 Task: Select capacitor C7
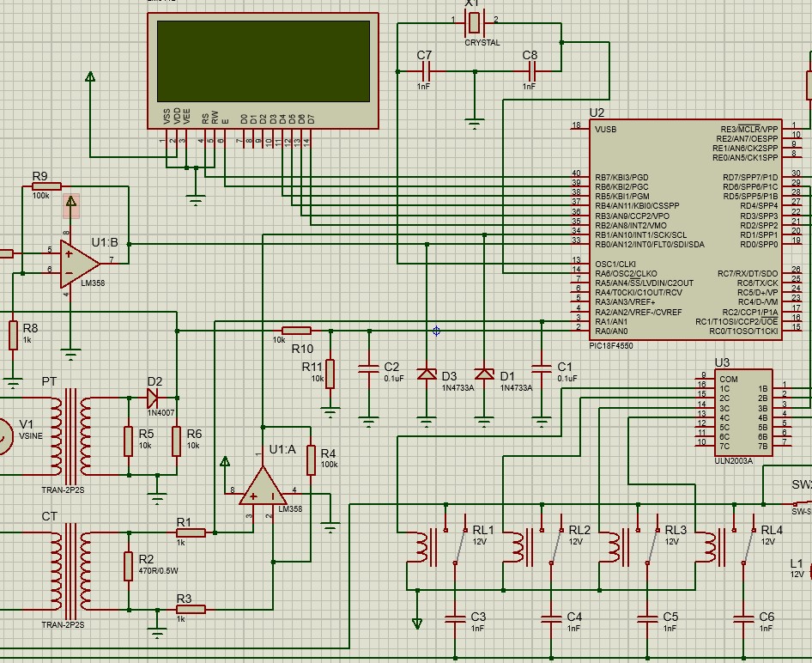click(426, 71)
